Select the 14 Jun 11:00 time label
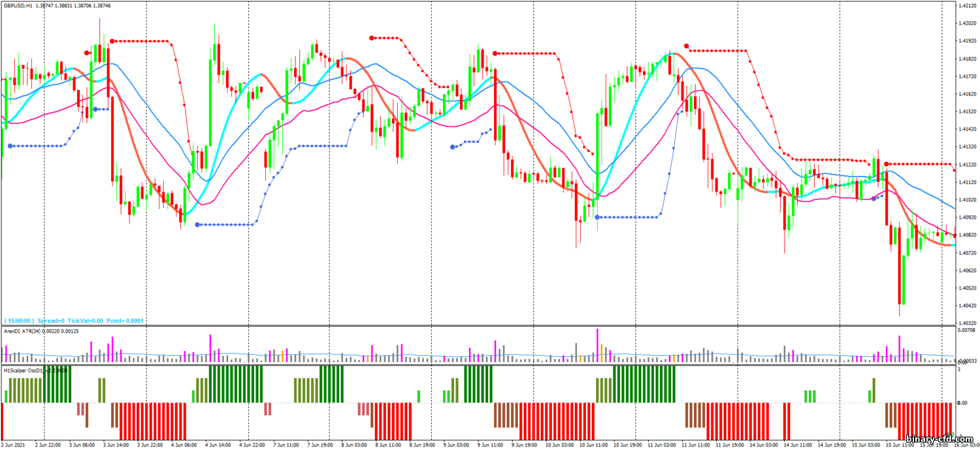 tap(797, 445)
